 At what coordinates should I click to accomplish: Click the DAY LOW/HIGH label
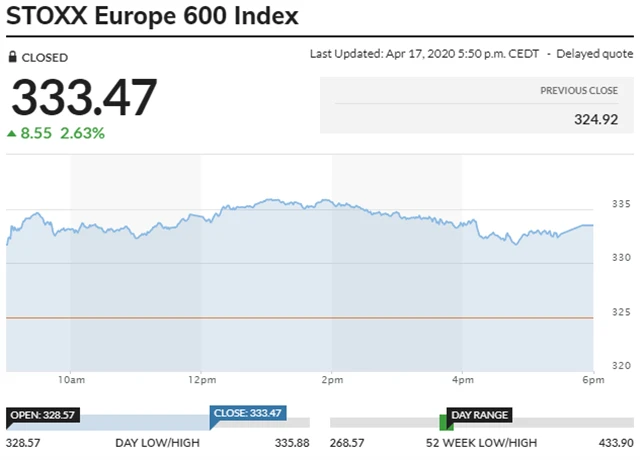(x=157, y=442)
